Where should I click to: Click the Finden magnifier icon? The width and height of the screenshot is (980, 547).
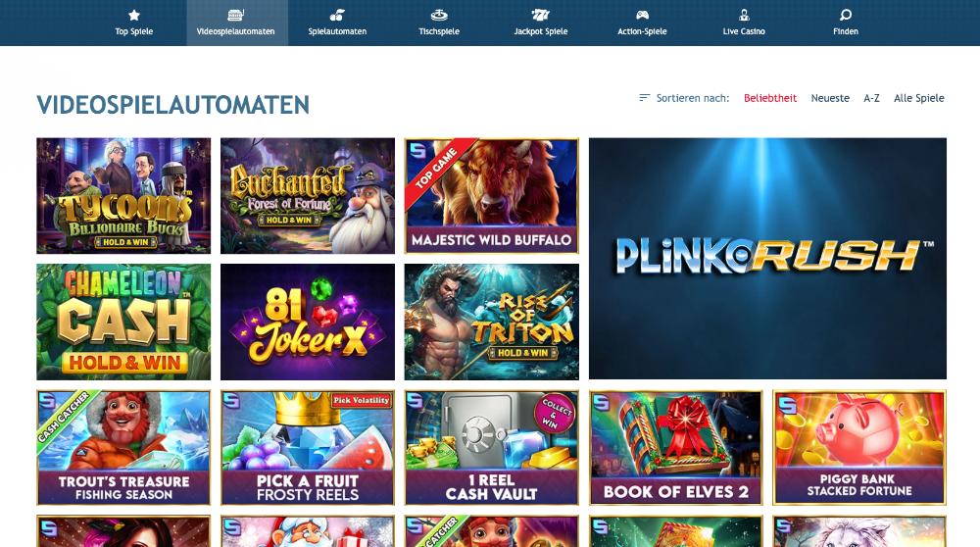(x=846, y=15)
